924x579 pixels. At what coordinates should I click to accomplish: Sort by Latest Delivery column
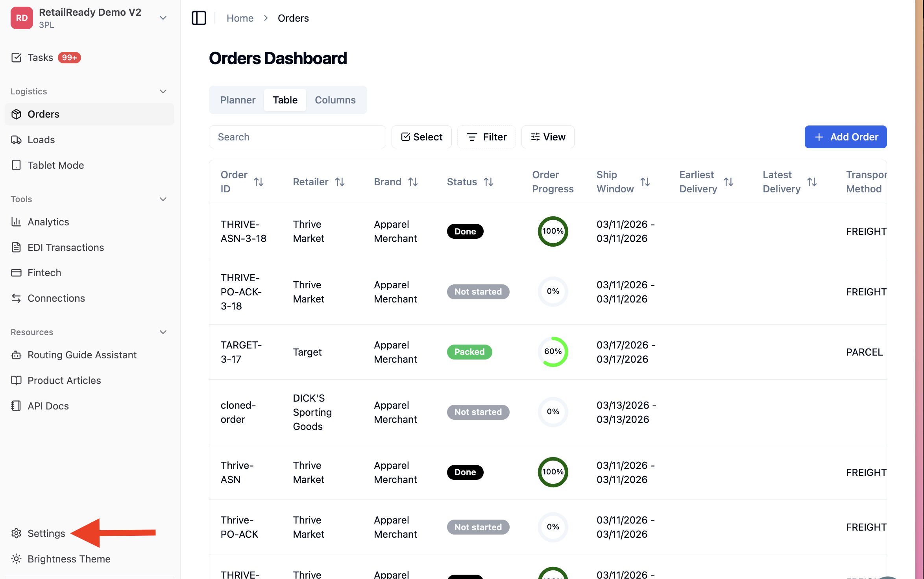812,182
